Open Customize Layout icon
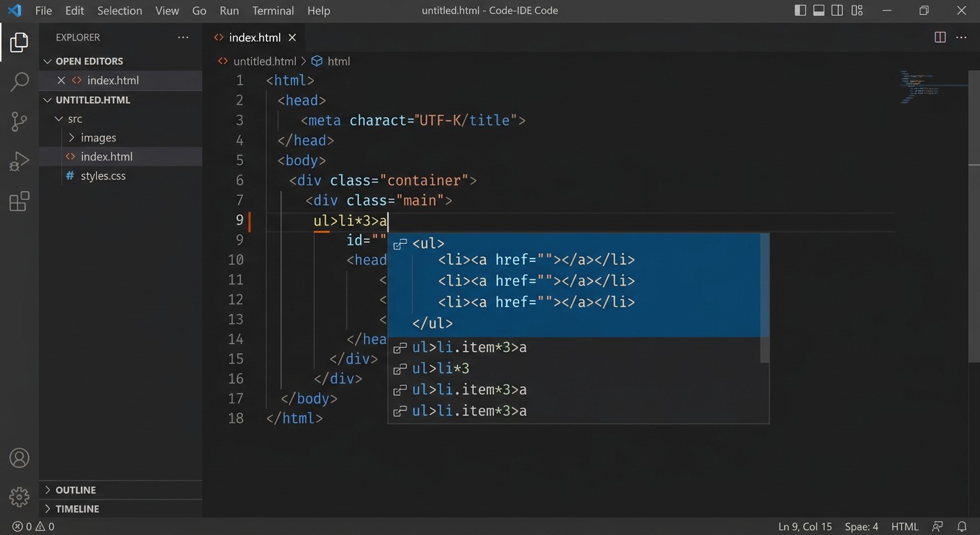Viewport: 980px width, 535px height. (857, 10)
